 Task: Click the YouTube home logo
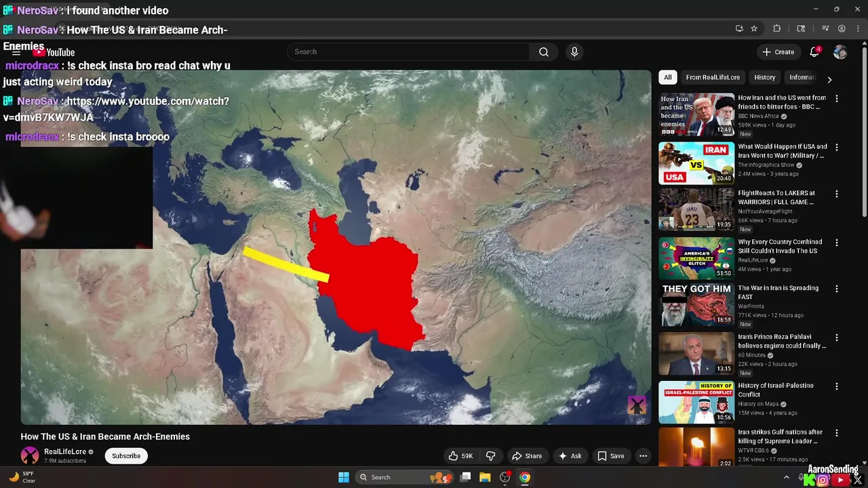pos(54,52)
